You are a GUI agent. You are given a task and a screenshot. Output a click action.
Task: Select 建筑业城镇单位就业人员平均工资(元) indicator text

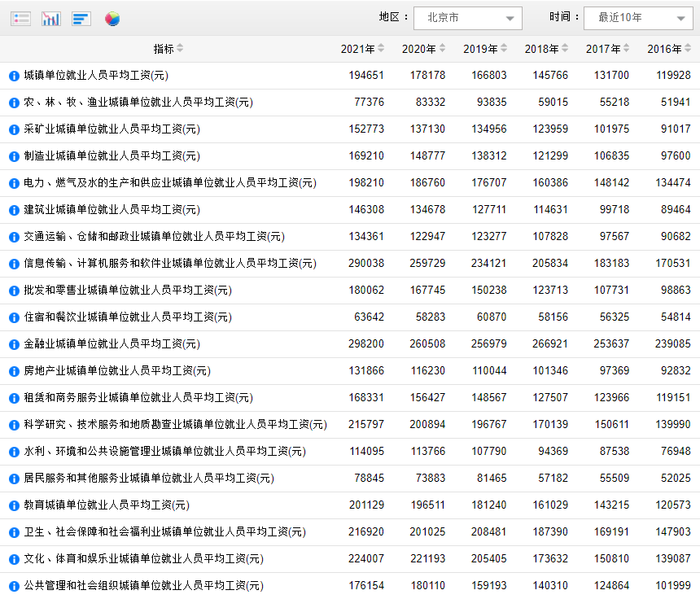[x=112, y=210]
